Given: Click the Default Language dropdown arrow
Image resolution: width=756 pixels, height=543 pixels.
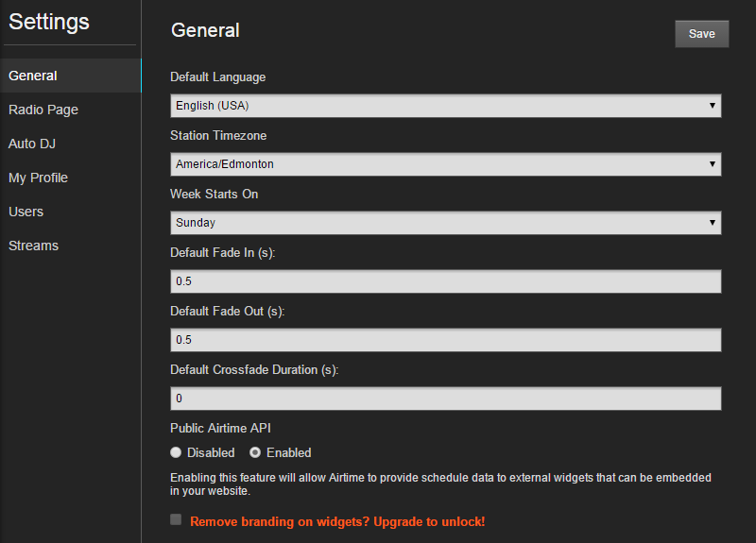Looking at the screenshot, I should pyautogui.click(x=713, y=106).
